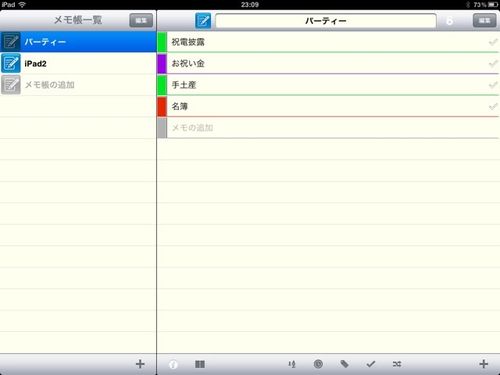Click tag icon in bottom toolbar
Viewport: 500px width, 375px height.
[x=344, y=364]
